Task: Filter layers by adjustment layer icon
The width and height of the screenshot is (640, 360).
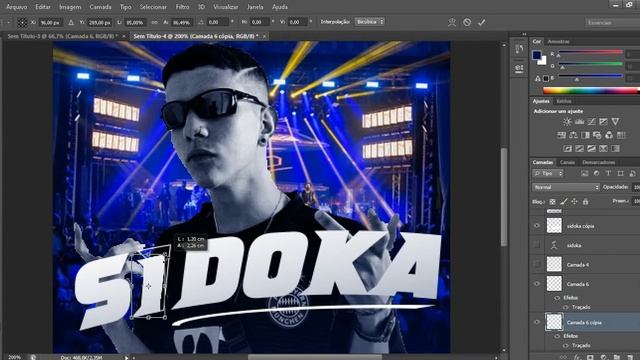Action: click(596, 173)
